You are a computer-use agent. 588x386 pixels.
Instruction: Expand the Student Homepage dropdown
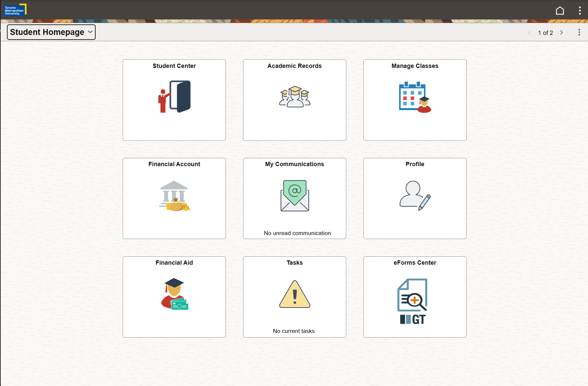[x=51, y=32]
